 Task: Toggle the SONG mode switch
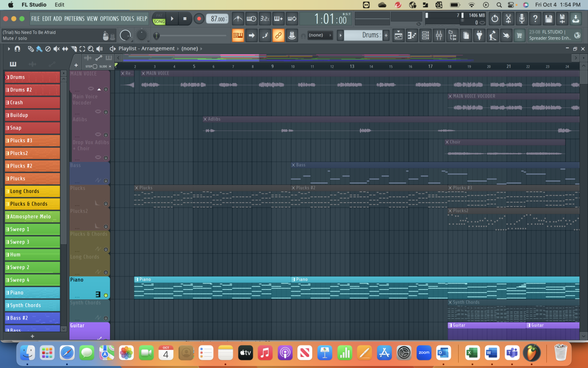coord(159,21)
